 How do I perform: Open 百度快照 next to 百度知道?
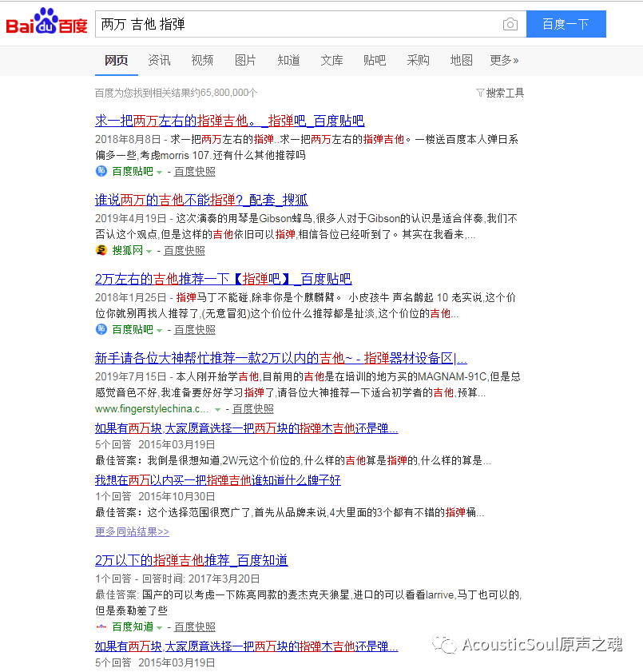click(x=194, y=627)
